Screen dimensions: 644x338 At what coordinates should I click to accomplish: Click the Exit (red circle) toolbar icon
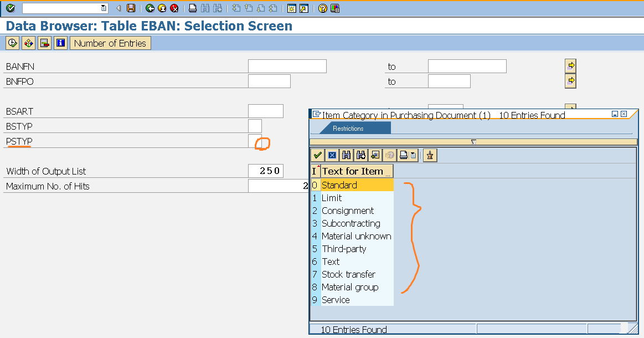[x=173, y=8]
